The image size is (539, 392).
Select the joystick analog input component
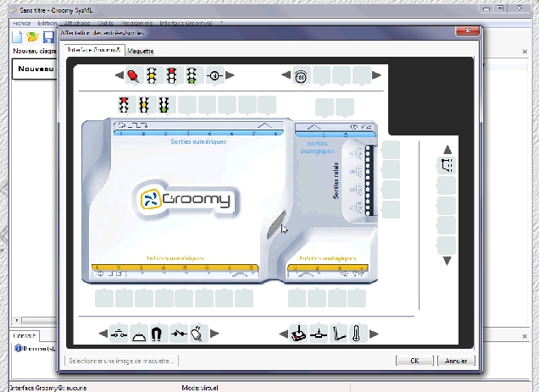(298, 334)
